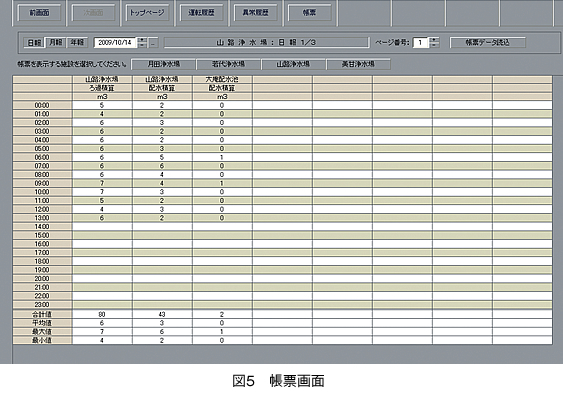
Task: Click total value 80 in 合計値 row
Action: point(102,314)
